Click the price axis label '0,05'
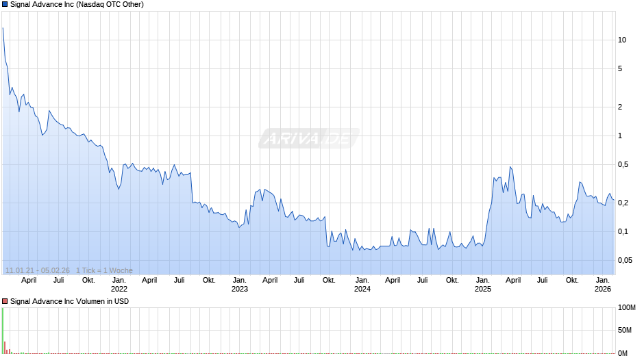 click(625, 260)
